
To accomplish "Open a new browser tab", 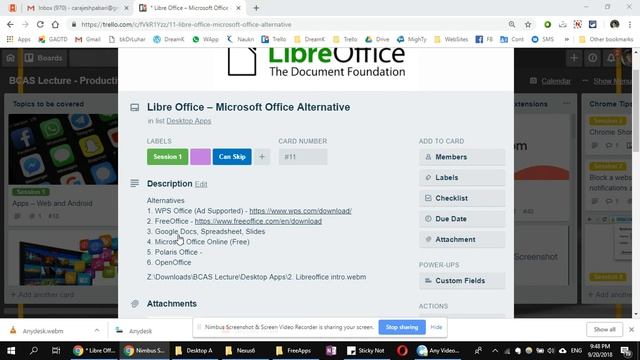I will coord(256,8).
